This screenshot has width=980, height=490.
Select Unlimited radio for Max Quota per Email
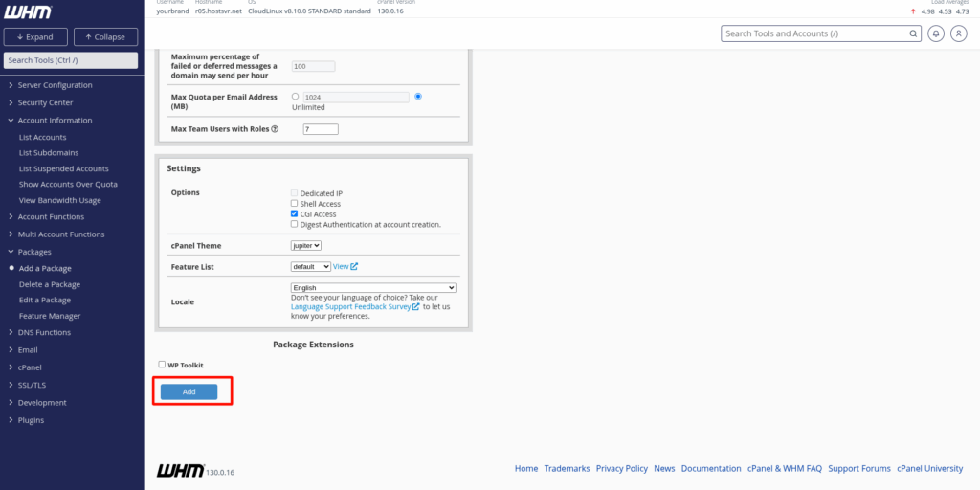418,97
